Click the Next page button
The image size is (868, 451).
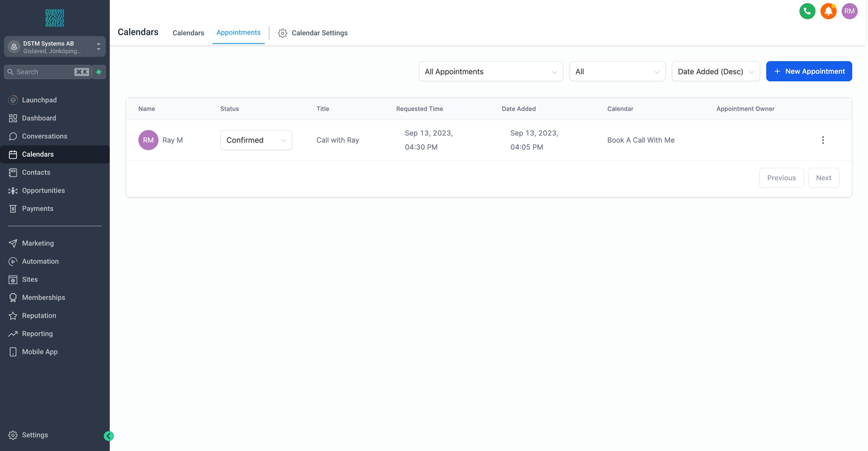[824, 178]
